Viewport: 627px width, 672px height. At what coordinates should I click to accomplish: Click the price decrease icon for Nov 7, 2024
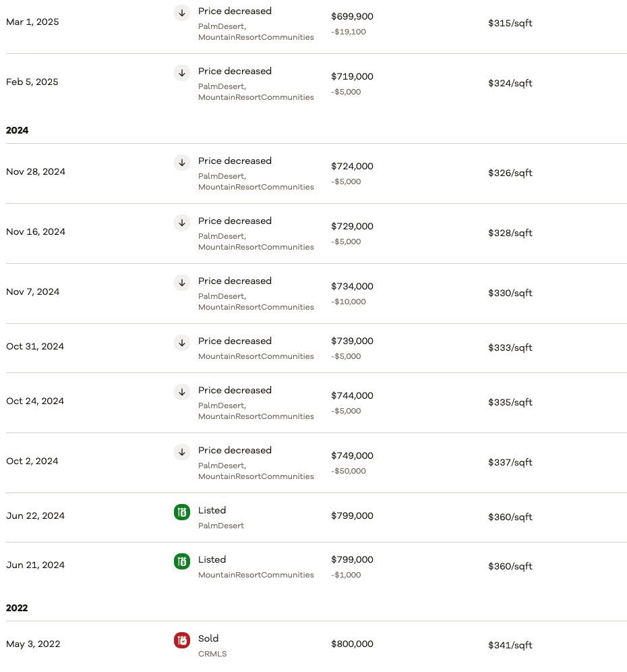[x=182, y=283]
